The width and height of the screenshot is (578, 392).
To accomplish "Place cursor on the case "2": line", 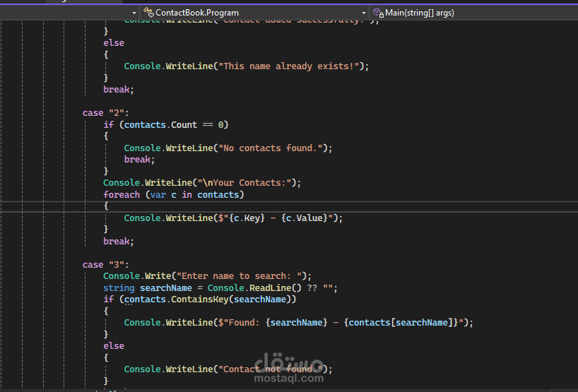I will point(105,113).
